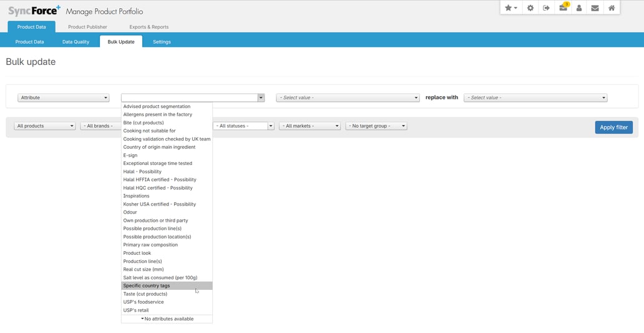Select Possible production line(s) option

tap(167, 229)
